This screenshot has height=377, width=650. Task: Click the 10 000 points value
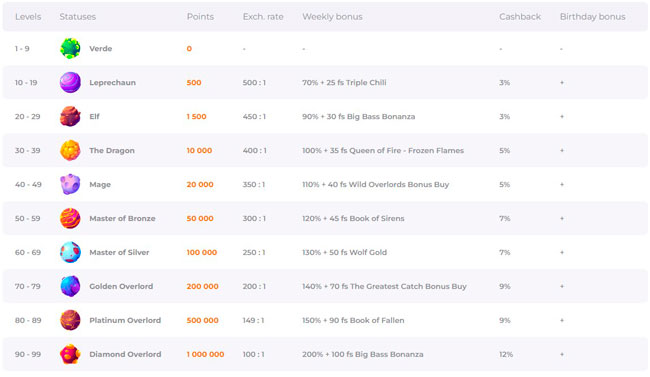coord(199,151)
